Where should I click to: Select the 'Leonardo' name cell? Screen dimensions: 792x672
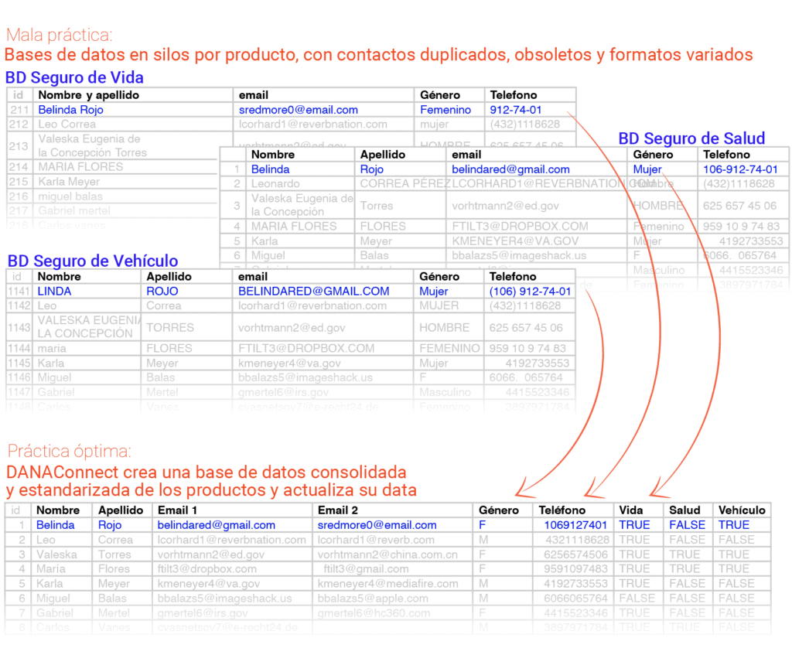click(x=275, y=183)
